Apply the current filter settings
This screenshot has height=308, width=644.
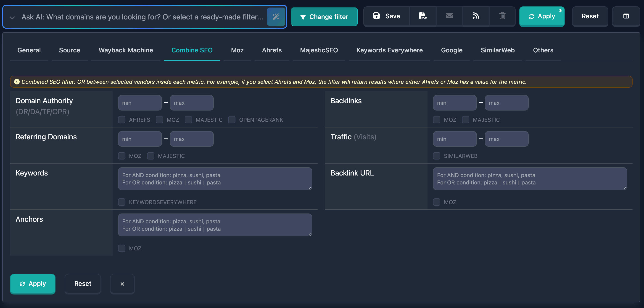[33, 284]
